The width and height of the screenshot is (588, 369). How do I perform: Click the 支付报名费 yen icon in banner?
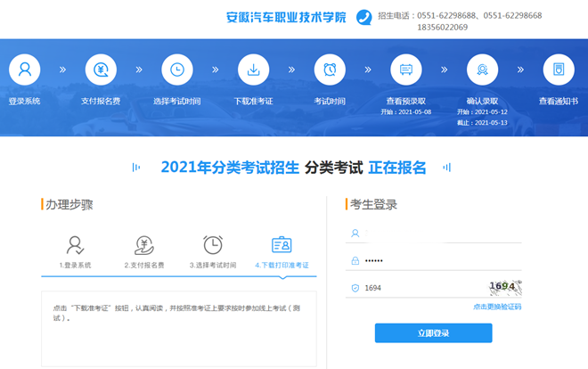pyautogui.click(x=101, y=70)
